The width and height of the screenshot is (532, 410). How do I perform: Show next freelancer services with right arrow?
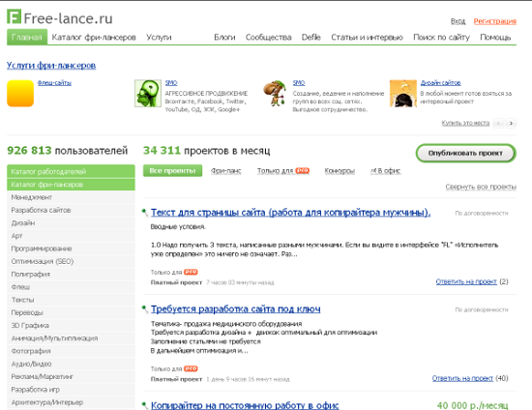tap(511, 123)
